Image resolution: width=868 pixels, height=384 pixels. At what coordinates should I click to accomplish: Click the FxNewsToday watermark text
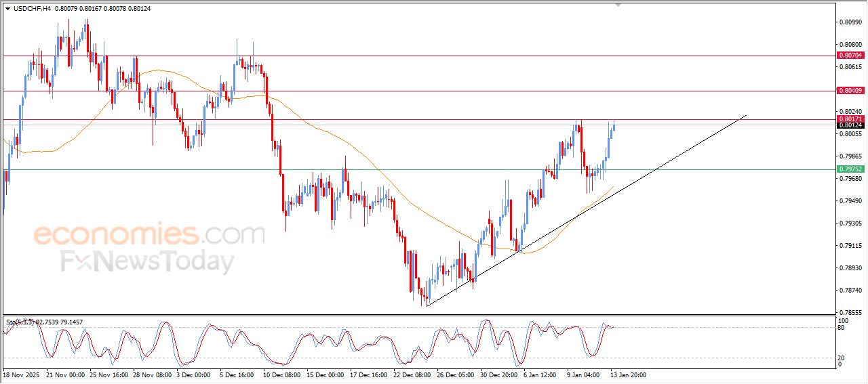pos(148,261)
